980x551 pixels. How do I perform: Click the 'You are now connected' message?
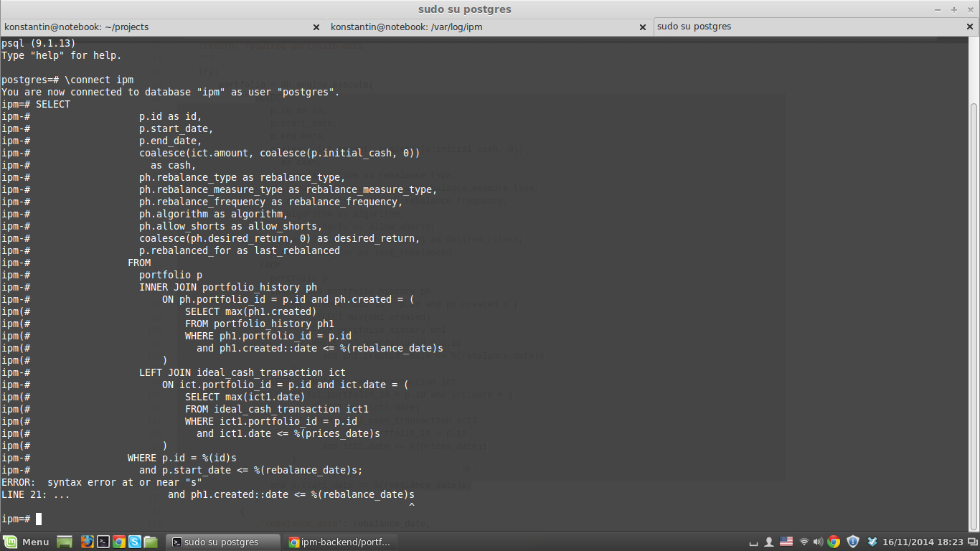pyautogui.click(x=171, y=92)
